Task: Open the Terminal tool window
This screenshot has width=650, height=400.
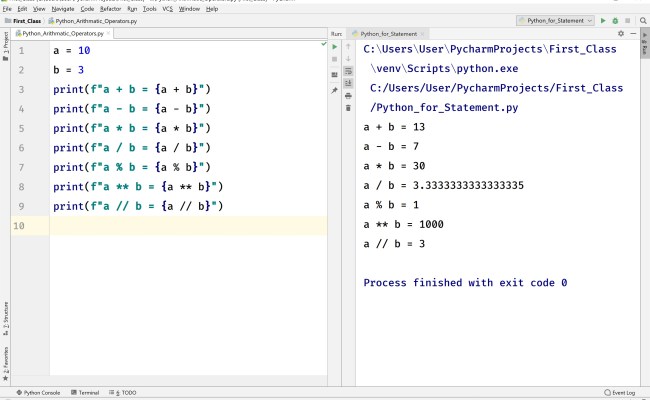Action: [x=85, y=393]
